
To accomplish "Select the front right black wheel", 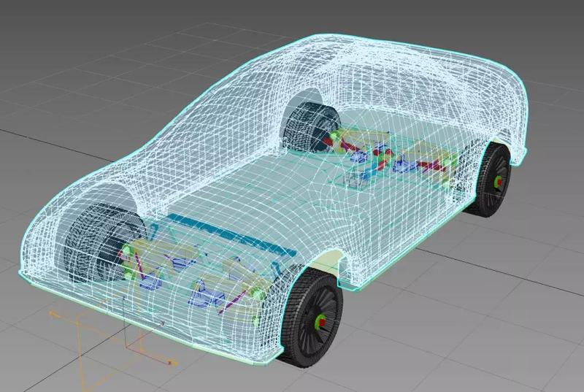I will click(312, 318).
